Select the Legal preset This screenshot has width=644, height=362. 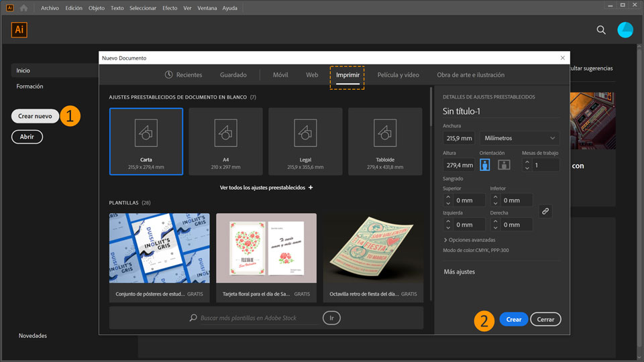[306, 141]
